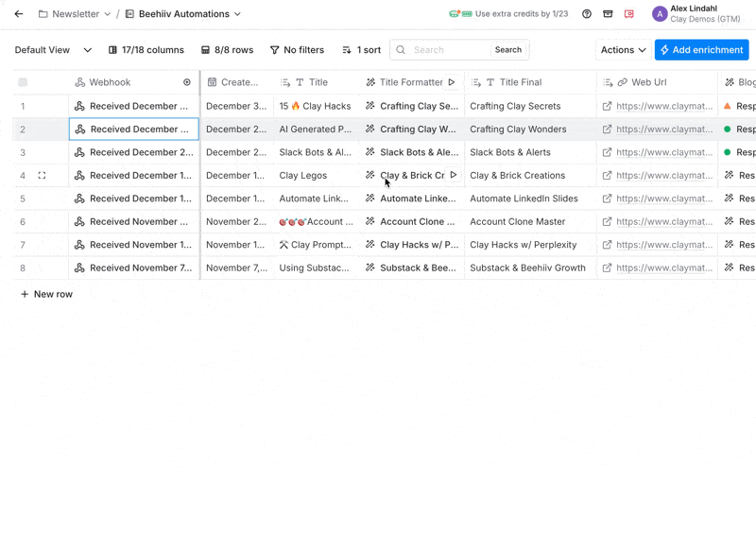Open the external link icon in row 8
The height and width of the screenshot is (536, 756).
pos(607,268)
